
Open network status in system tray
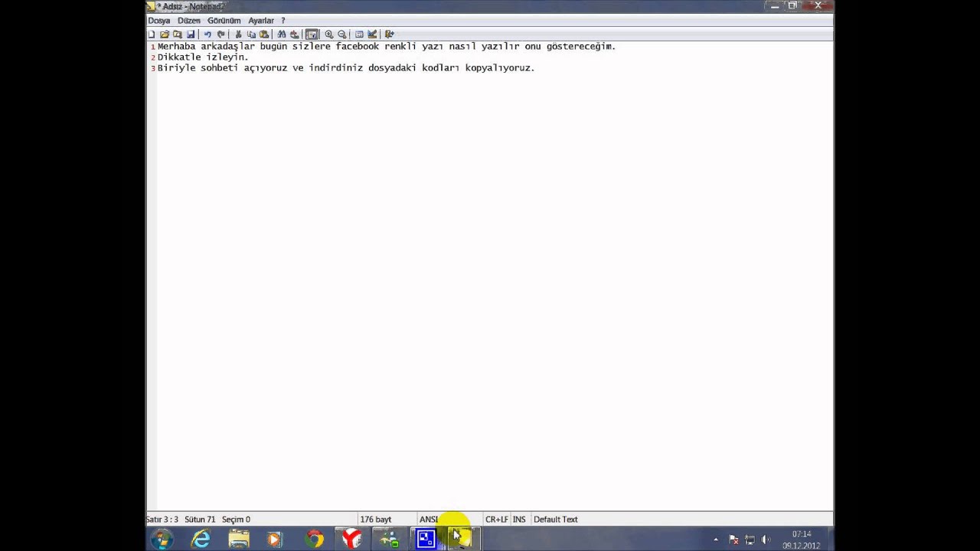[750, 540]
